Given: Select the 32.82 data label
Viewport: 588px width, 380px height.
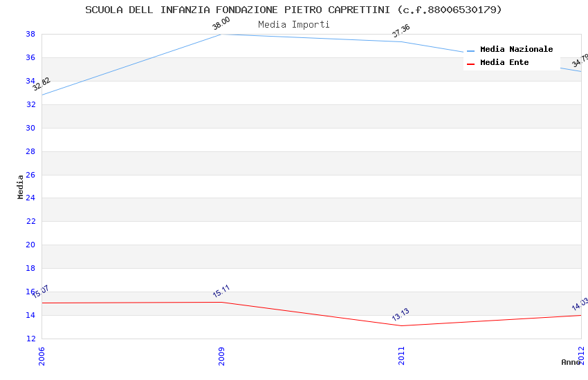Looking at the screenshot, I should coord(42,84).
